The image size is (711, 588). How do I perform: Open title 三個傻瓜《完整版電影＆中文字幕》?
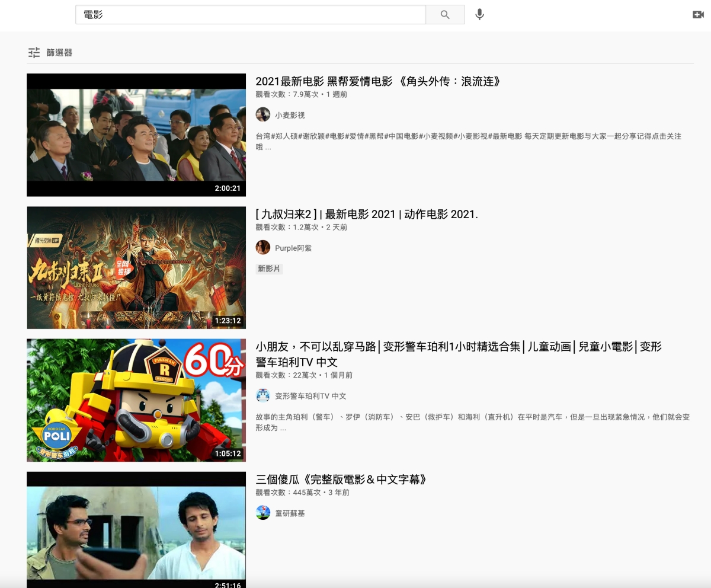(342, 480)
